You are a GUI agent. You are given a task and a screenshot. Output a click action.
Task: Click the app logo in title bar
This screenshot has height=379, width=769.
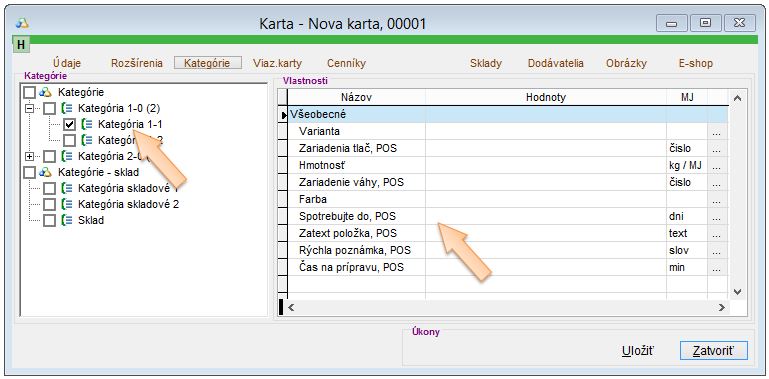(x=22, y=23)
